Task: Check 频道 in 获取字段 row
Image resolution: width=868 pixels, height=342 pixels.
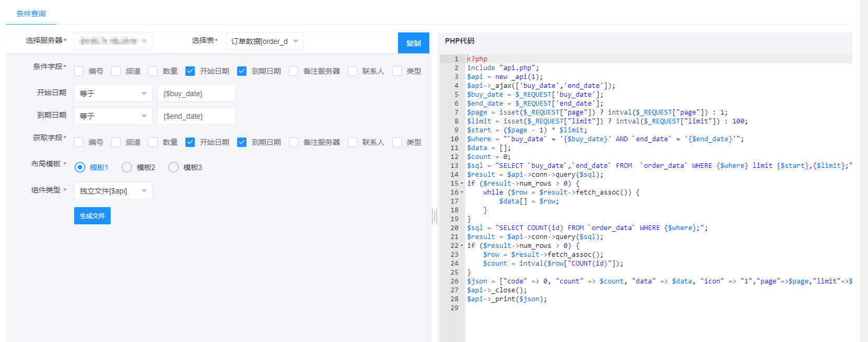Action: pyautogui.click(x=116, y=142)
